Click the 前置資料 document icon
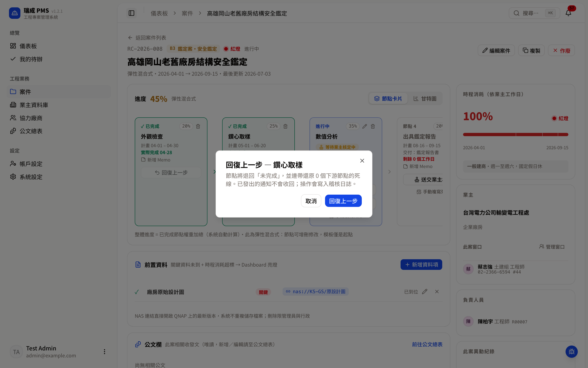Viewport: 588px width, 368px height. click(138, 265)
